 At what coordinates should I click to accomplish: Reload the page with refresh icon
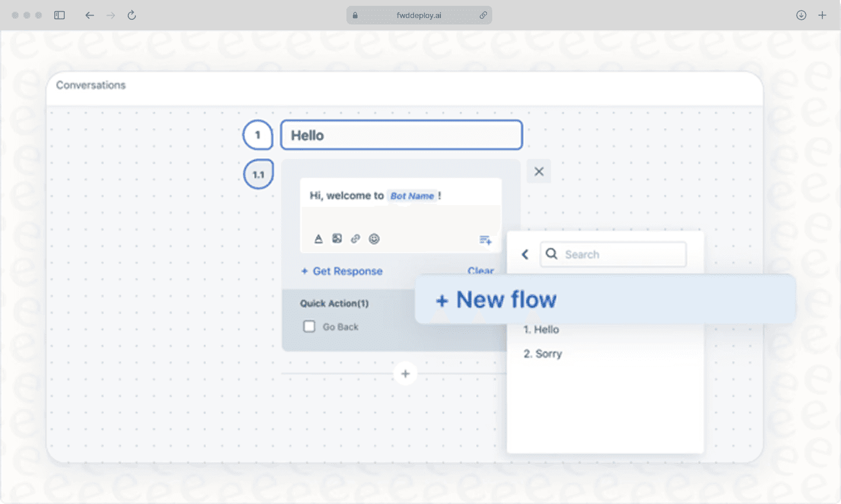coord(132,15)
